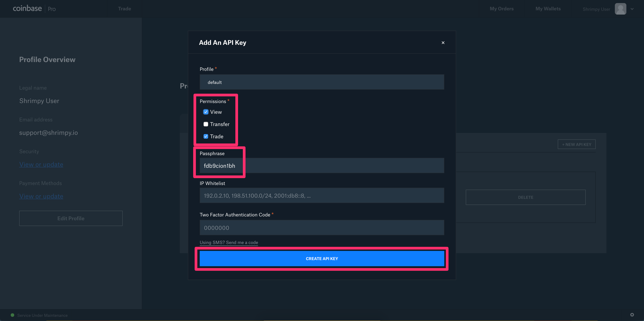
Task: Click Edit Profile button
Action: coord(71,218)
